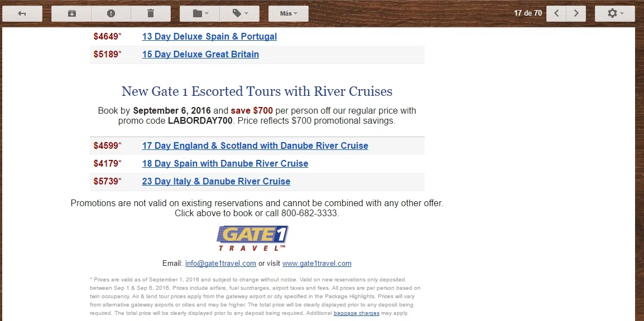Go back to inbox with arrow icon
644x321 pixels.
tap(22, 13)
